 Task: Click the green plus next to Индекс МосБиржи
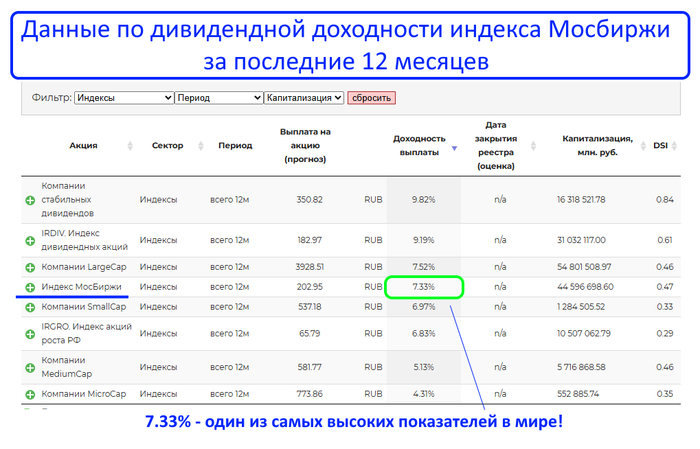(x=30, y=287)
